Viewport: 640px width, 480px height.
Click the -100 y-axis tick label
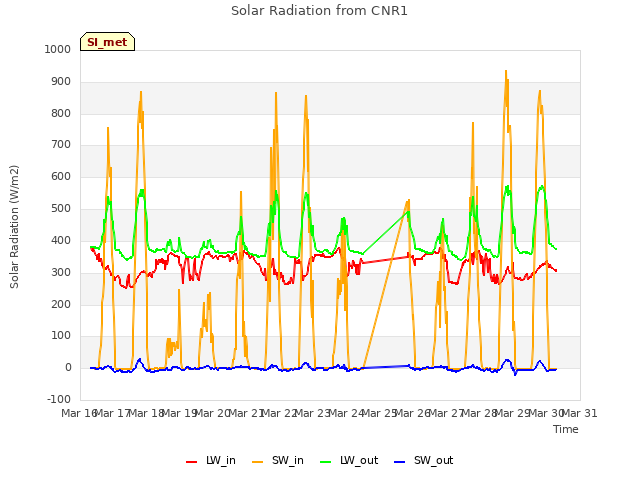pos(59,399)
